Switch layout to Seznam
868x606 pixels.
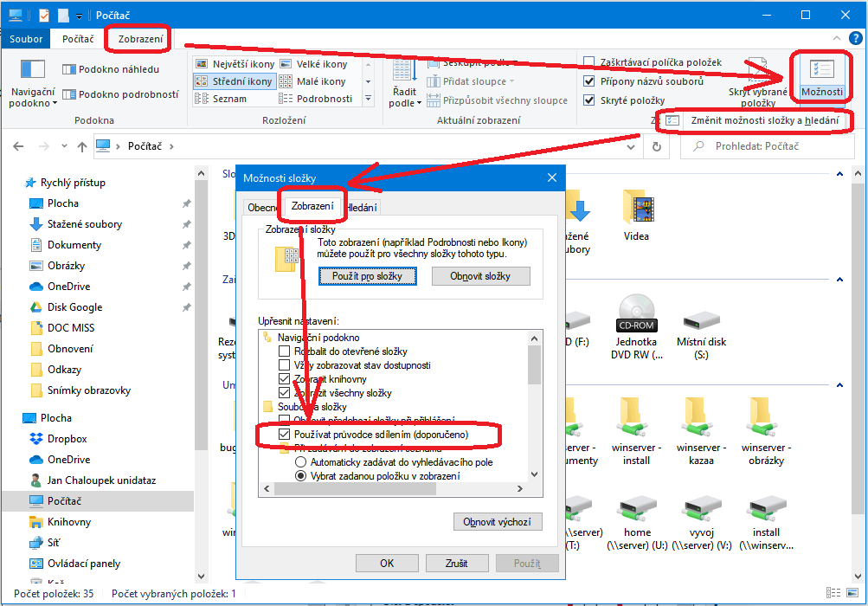221,99
